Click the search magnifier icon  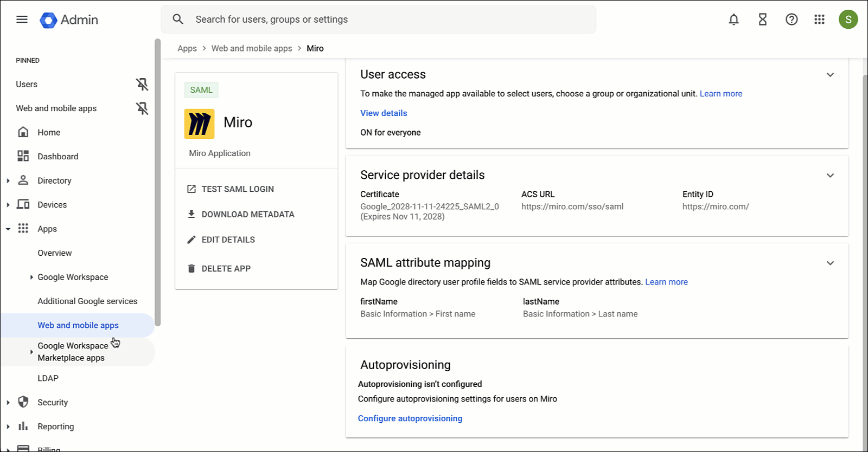pos(178,20)
